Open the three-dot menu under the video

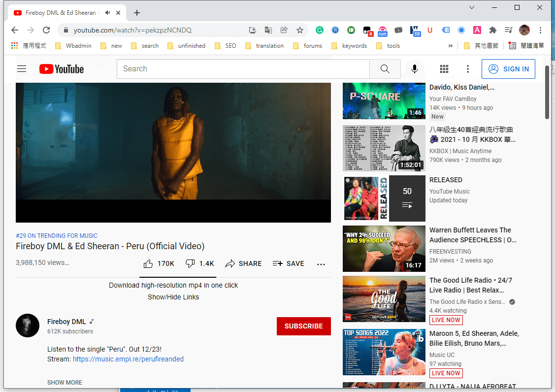[321, 264]
